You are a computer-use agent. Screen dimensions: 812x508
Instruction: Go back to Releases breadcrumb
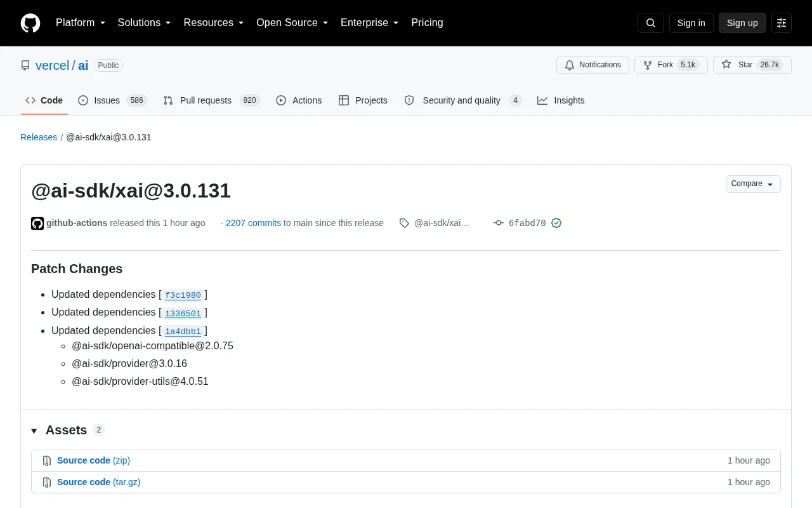(x=39, y=137)
